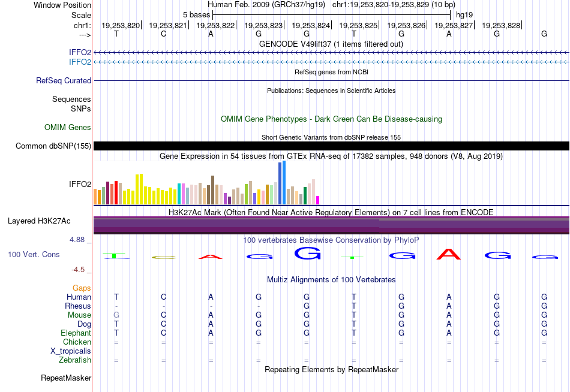Click the 100 Vert. Cons label

click(34, 254)
